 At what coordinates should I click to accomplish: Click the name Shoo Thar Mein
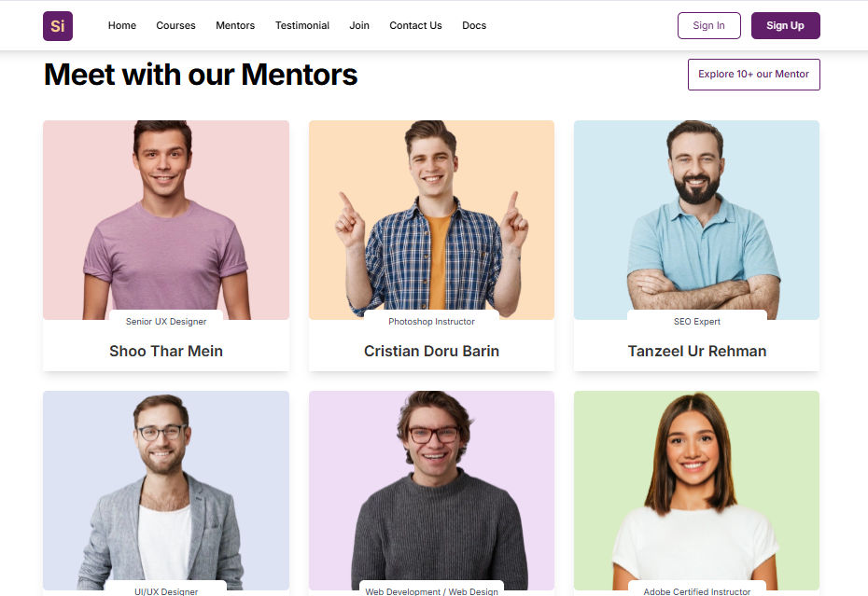point(166,351)
